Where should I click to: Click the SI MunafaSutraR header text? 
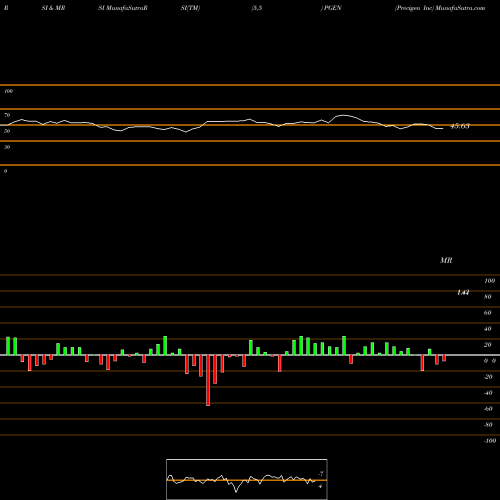point(123,8)
